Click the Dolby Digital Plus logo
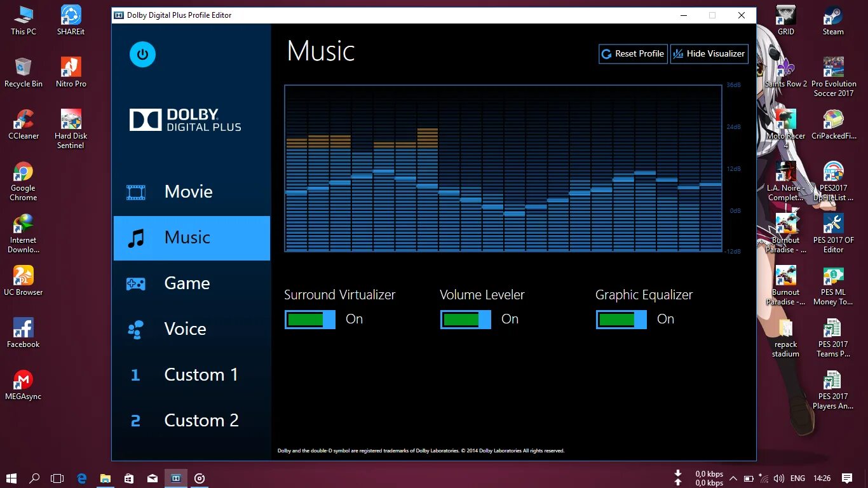This screenshot has width=868, height=488. [x=185, y=120]
